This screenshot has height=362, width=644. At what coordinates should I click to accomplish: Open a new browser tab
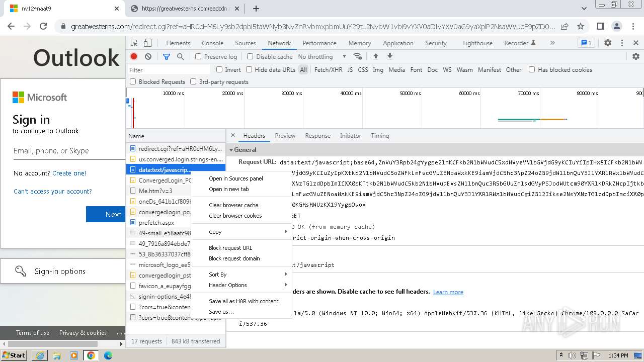[x=256, y=9]
